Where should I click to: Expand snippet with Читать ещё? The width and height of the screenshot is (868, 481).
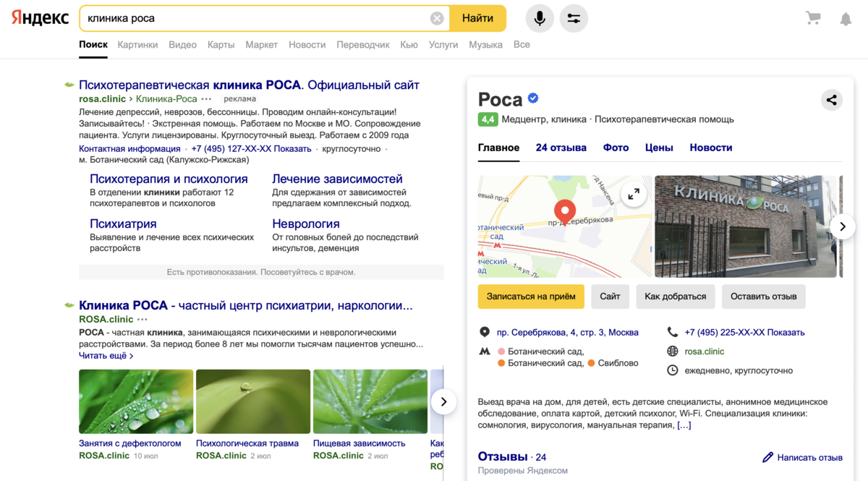tap(106, 356)
